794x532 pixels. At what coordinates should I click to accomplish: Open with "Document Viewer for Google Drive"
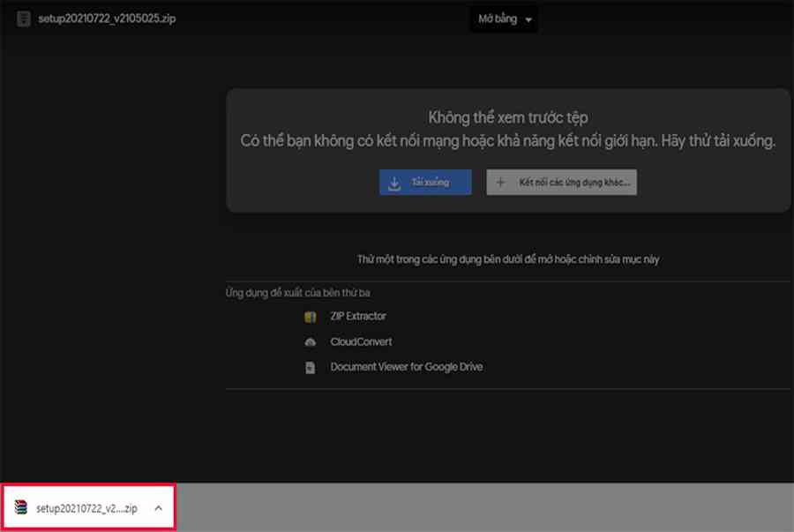tap(406, 367)
